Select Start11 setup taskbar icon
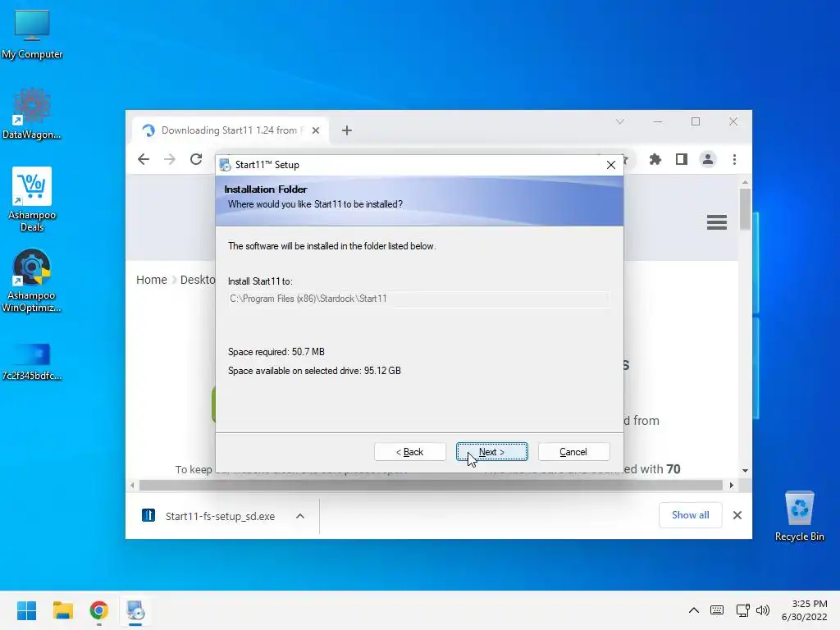Viewport: 840px width, 630px height. tap(135, 610)
